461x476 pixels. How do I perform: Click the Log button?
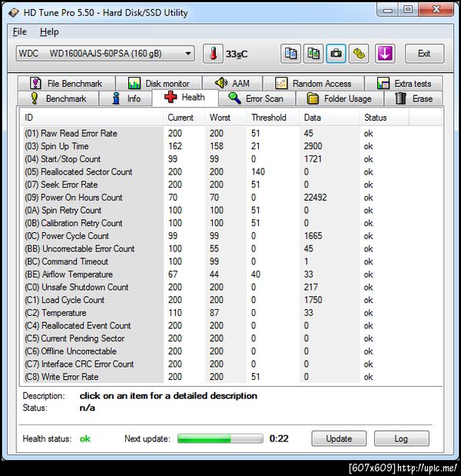401,438
